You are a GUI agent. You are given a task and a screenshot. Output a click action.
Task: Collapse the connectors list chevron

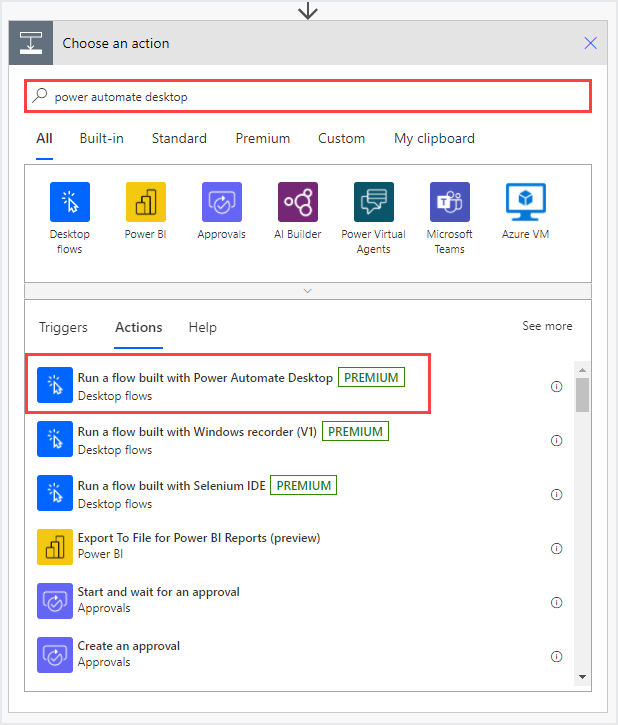(x=308, y=291)
